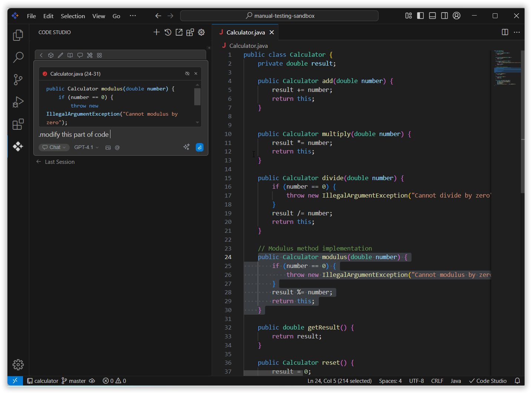This screenshot has width=532, height=394.
Task: Select the Code Studio activity bar icon
Action: [x=18, y=146]
